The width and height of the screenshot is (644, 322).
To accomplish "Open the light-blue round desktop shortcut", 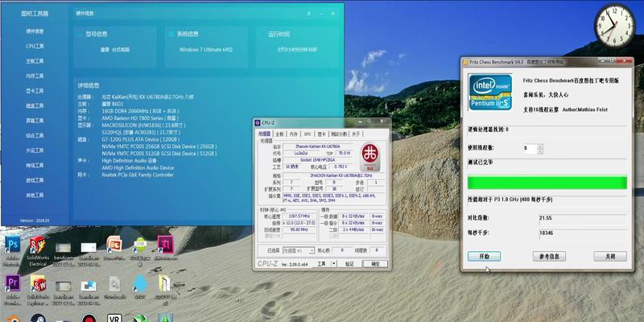I will pos(140,284).
